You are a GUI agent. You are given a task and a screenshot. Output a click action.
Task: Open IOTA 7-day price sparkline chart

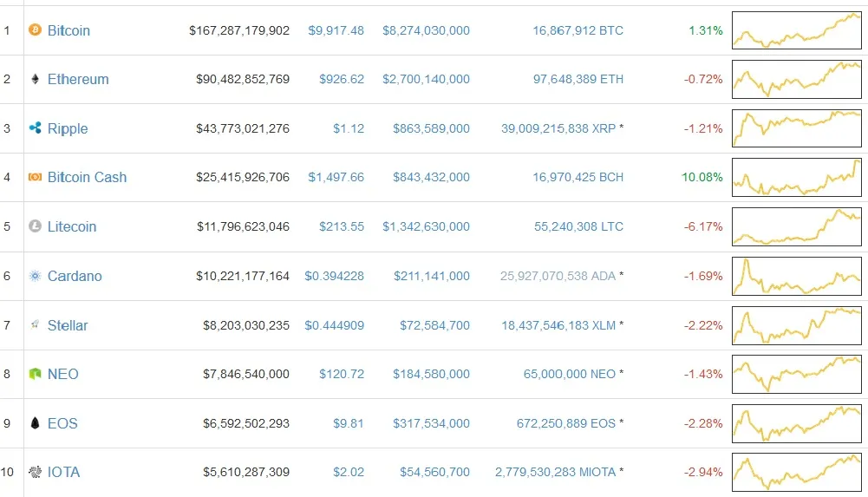(797, 472)
